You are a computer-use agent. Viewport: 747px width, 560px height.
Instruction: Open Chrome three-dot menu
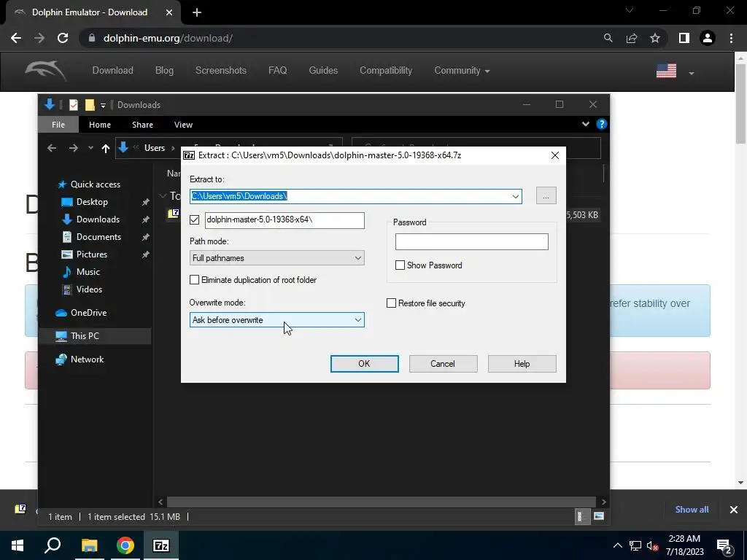click(731, 38)
